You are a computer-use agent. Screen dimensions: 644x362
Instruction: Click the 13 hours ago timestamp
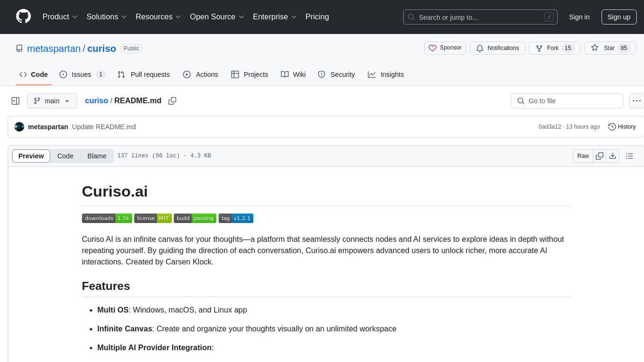coord(583,127)
